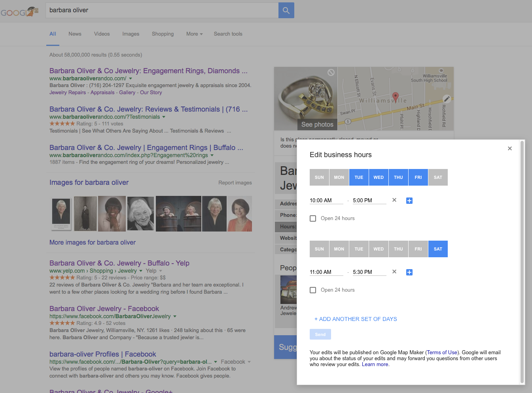This screenshot has width=532, height=393.
Task: Expand the arrow beside the Barbara-Oliver profiles URL
Action: pos(216,362)
